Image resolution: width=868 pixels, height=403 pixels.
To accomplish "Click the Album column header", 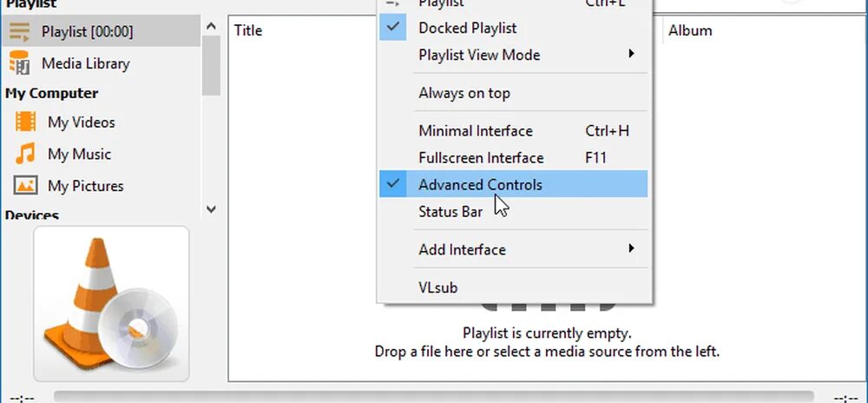I will (x=690, y=30).
